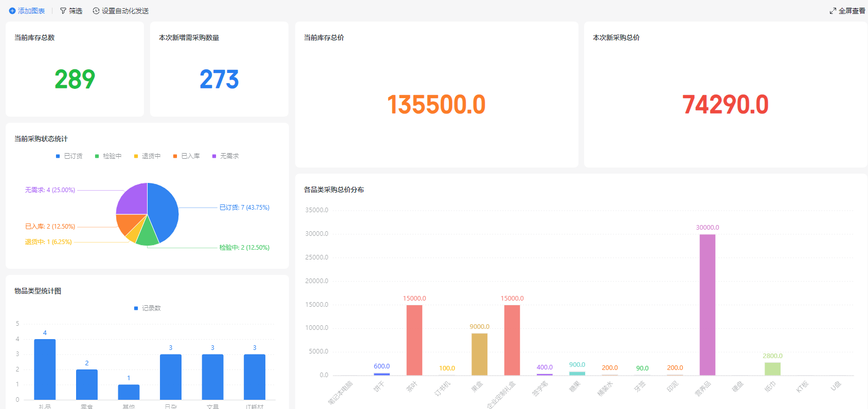Viewport: 868px width, 409px height.
Task: Toggle the 已订货 legend item
Action: pyautogui.click(x=69, y=156)
